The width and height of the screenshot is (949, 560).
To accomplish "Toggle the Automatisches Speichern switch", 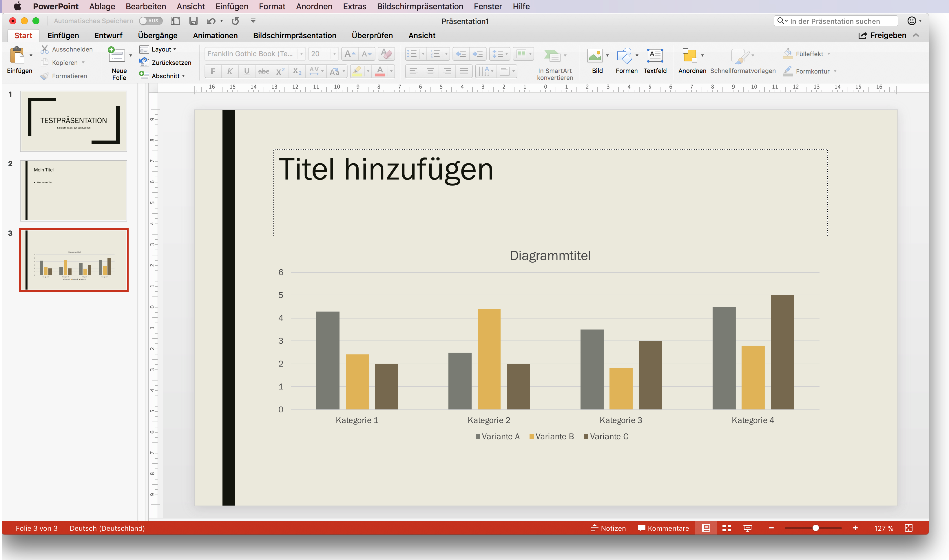I will click(x=151, y=21).
